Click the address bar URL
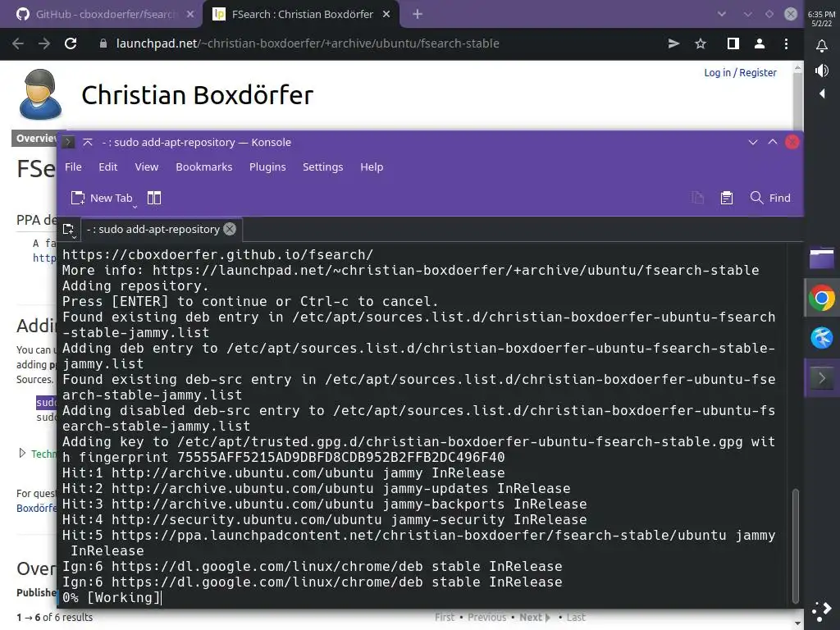The height and width of the screenshot is (630, 840). coord(308,43)
